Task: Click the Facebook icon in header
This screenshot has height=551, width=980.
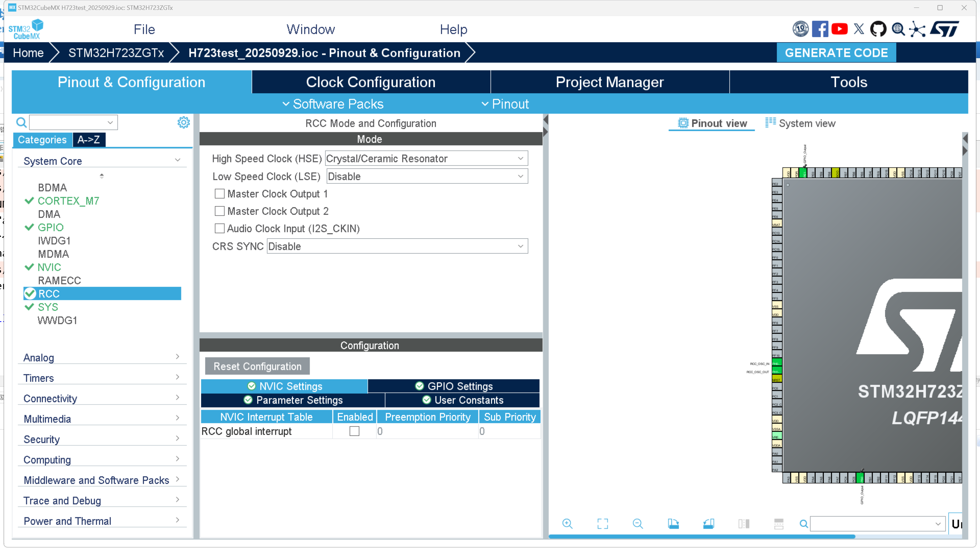Action: [x=820, y=29]
